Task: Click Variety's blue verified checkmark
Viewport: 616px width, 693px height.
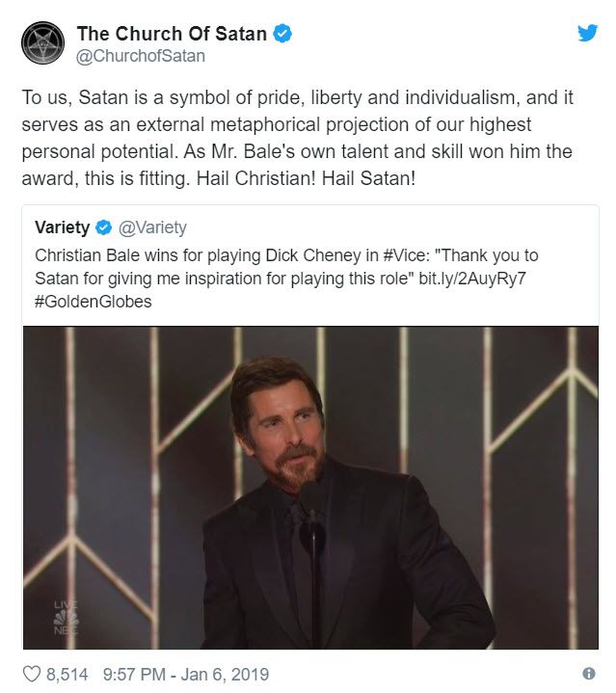Action: 104,228
